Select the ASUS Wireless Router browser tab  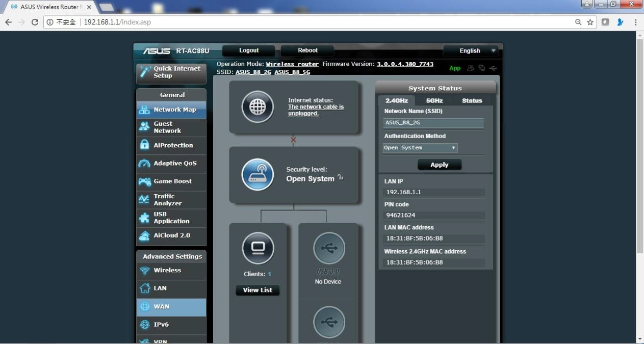(x=49, y=7)
